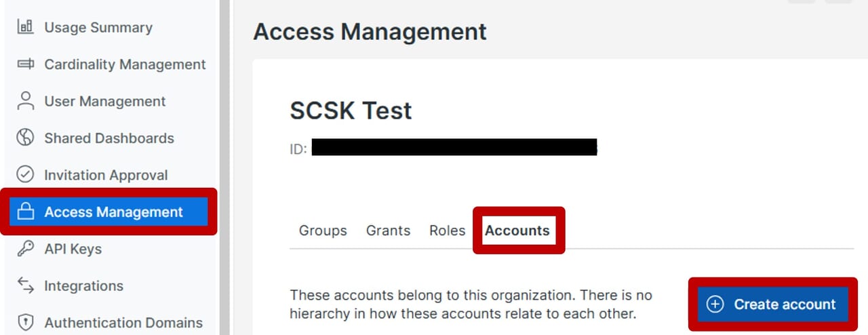Click the Shared Dashboards globe icon

(25, 138)
